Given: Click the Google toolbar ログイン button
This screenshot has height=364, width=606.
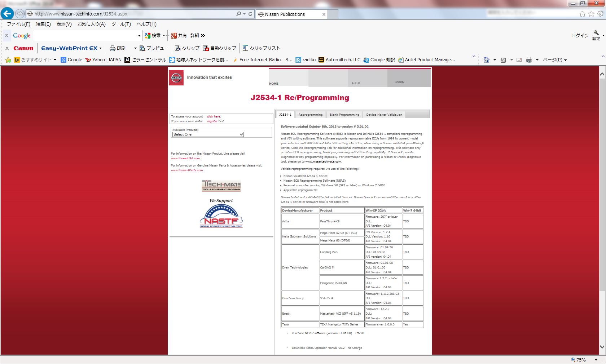Looking at the screenshot, I should 580,35.
